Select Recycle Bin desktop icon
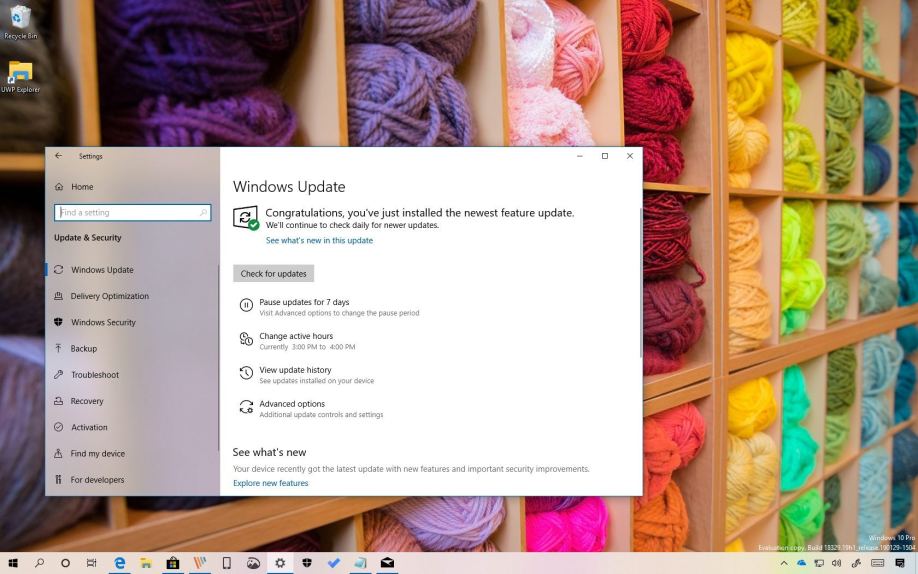 point(20,22)
